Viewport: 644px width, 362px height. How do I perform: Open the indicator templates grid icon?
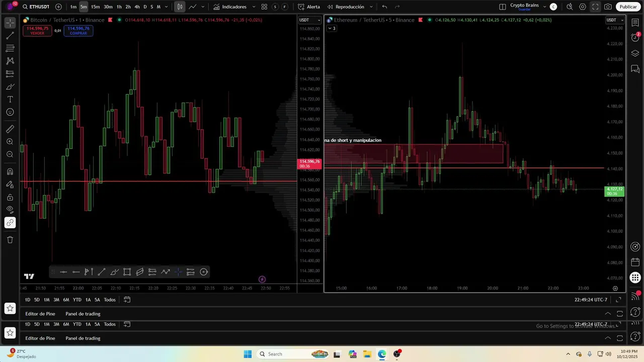[x=264, y=7]
